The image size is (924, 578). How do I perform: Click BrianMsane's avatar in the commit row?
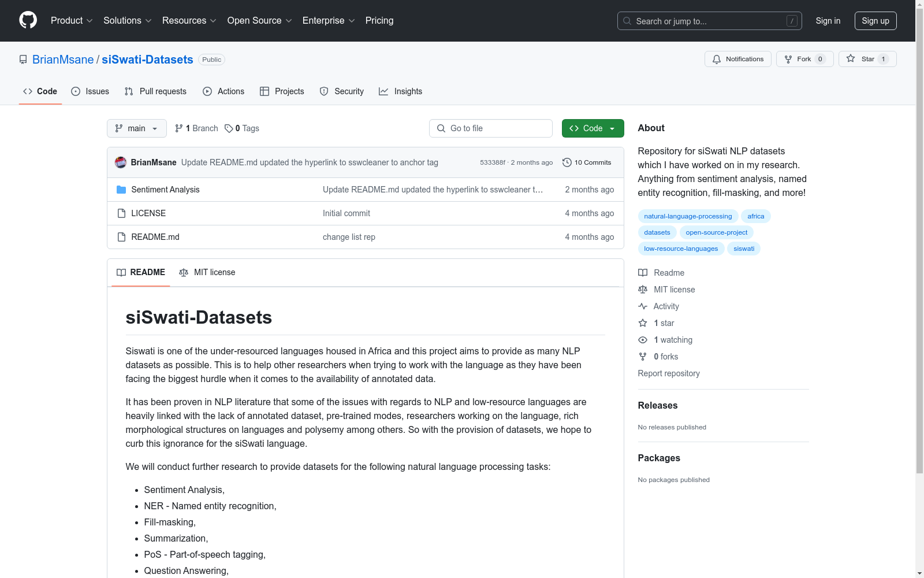coord(121,162)
